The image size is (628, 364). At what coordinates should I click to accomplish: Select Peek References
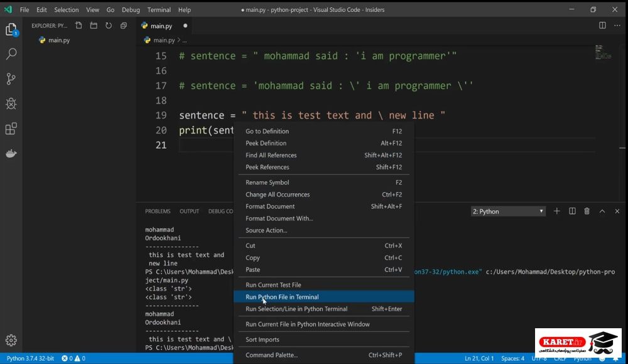(323, 167)
